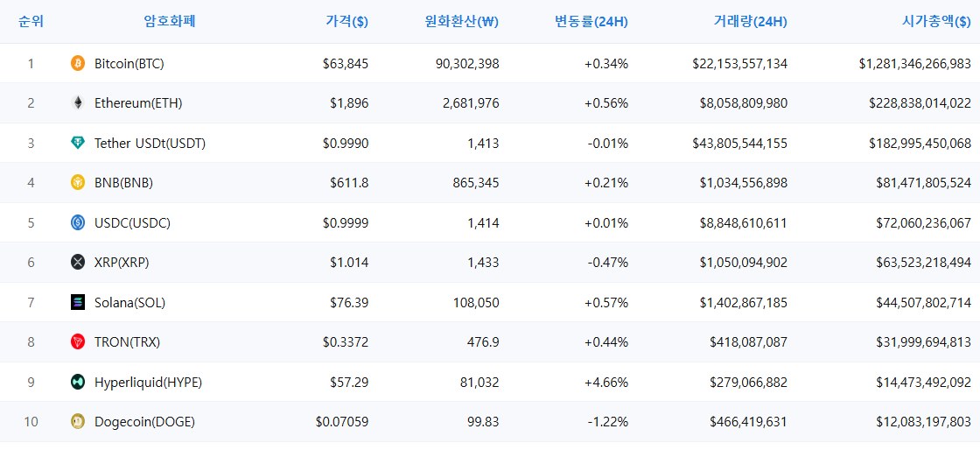Click the BNB yellow coin icon
This screenshot has height=450, width=980.
click(78, 182)
